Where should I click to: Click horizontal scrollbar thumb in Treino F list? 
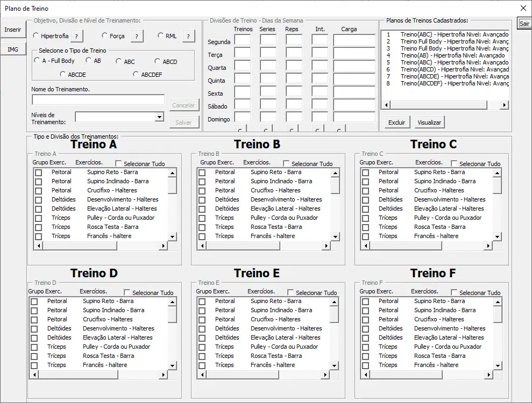[406, 375]
